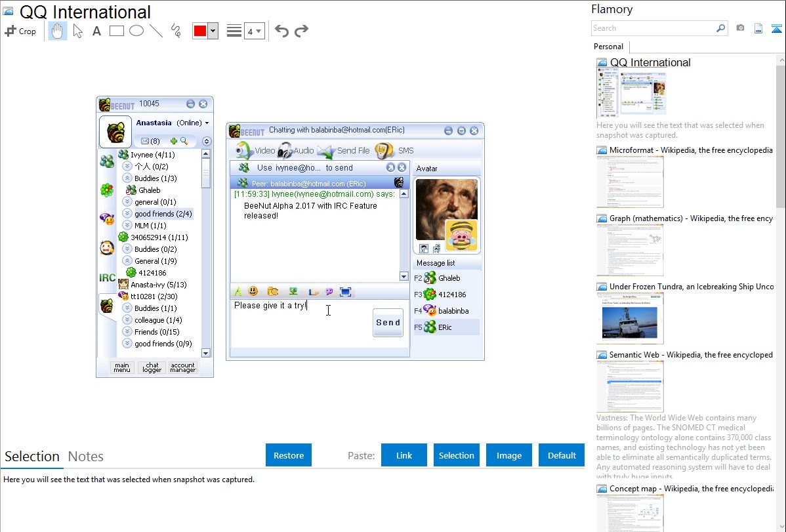Click the Paste Default button
The width and height of the screenshot is (786, 532).
point(562,455)
